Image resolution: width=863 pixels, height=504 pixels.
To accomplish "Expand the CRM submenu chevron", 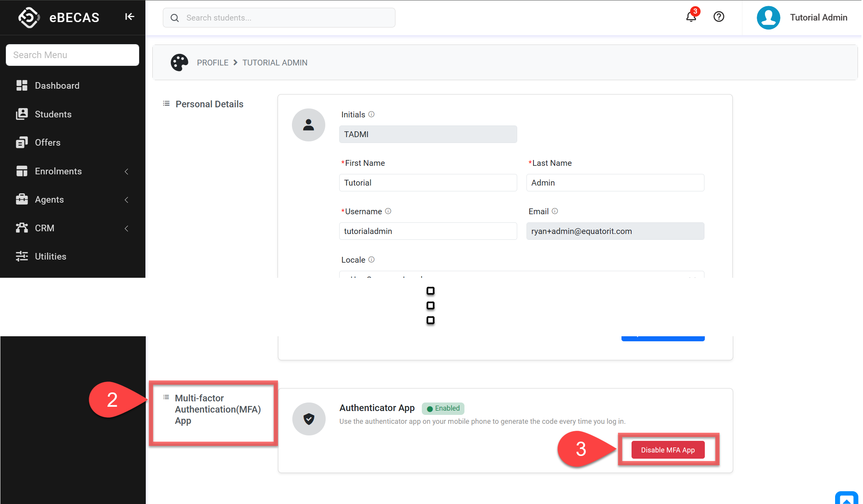I will 126,228.
